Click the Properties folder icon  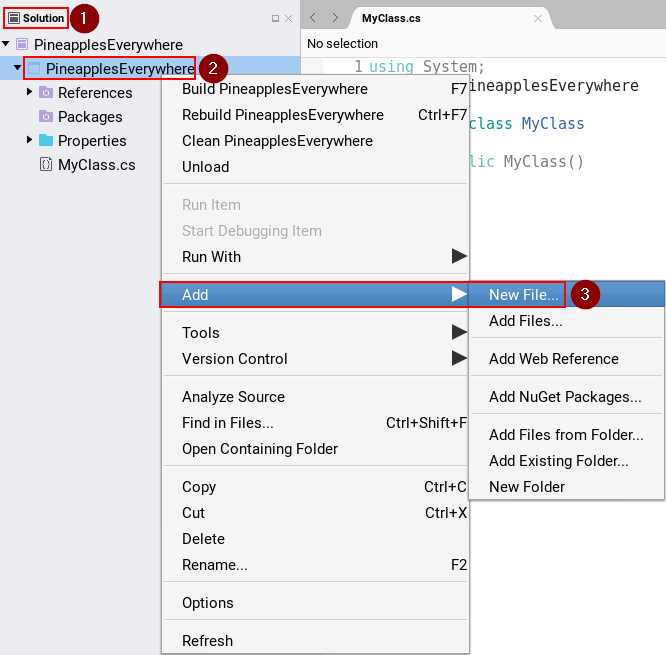click(x=46, y=141)
